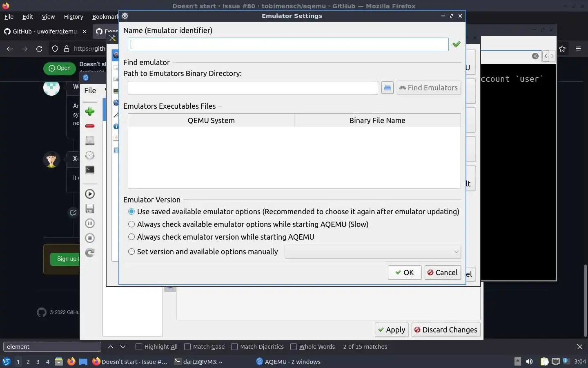Close the GitHub - uwolfer/qtemu tab
Image resolution: width=588 pixels, height=368 pixels.
[85, 31]
